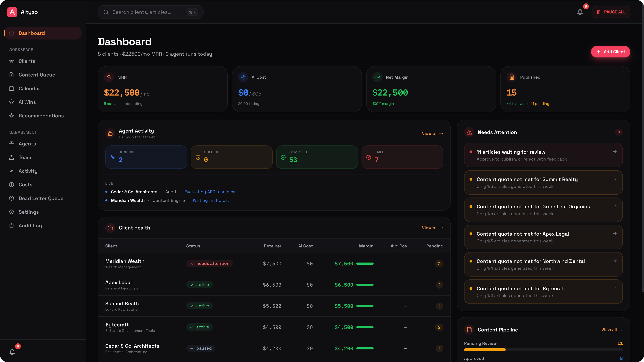The image size is (644, 362).
Task: Click the Queued clock icon
Action: [198, 157]
